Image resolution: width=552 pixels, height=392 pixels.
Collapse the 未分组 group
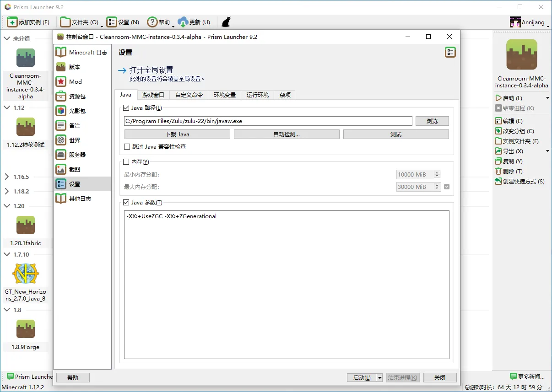(x=7, y=38)
